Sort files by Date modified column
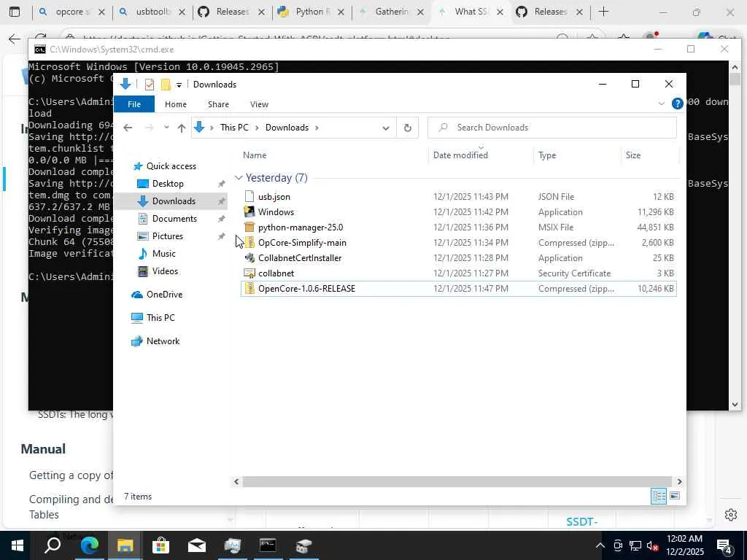Viewport: 747px width, 560px height. [x=460, y=155]
